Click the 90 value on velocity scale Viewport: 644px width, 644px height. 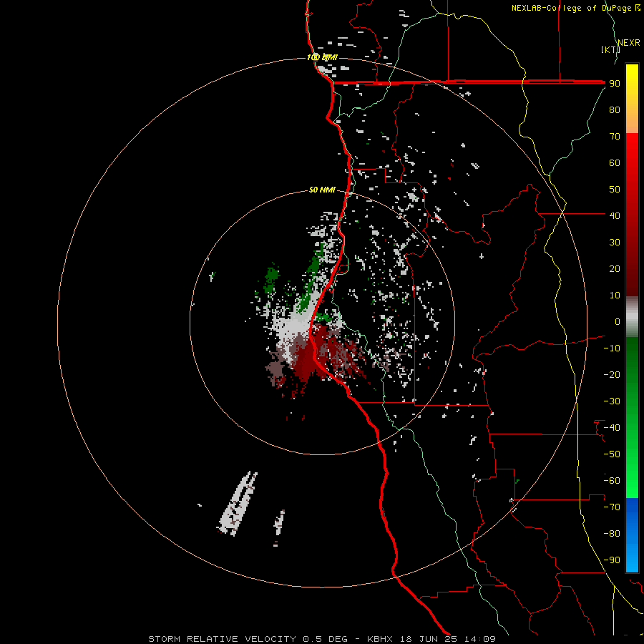pyautogui.click(x=615, y=84)
